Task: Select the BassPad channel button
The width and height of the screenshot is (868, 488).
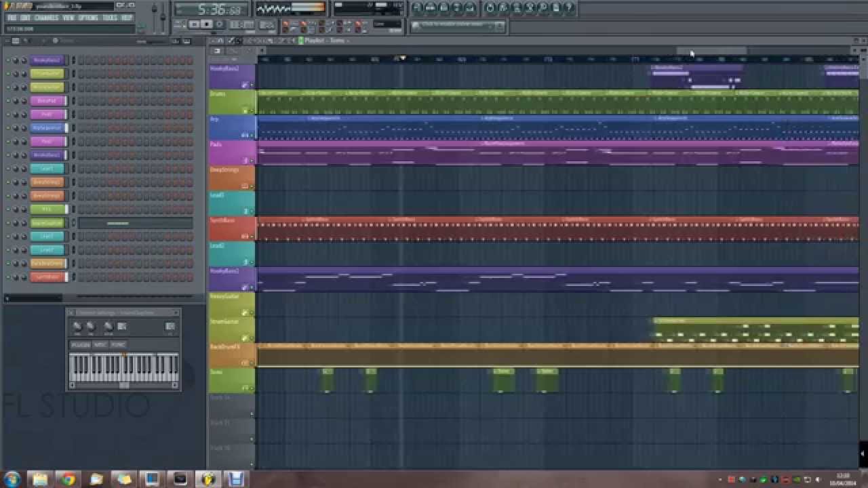Action: [x=47, y=100]
